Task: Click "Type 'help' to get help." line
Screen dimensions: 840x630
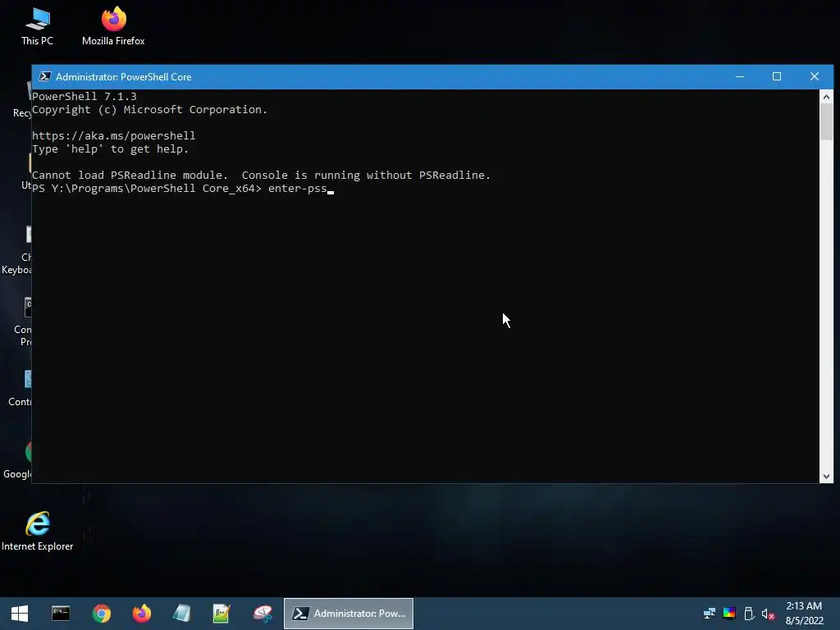Action: point(111,149)
